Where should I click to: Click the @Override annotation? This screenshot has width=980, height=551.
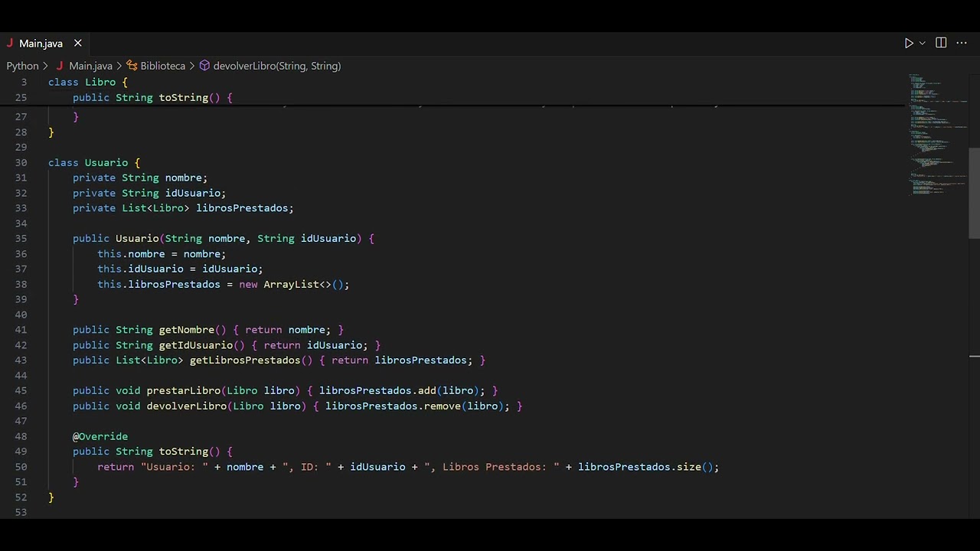click(100, 436)
